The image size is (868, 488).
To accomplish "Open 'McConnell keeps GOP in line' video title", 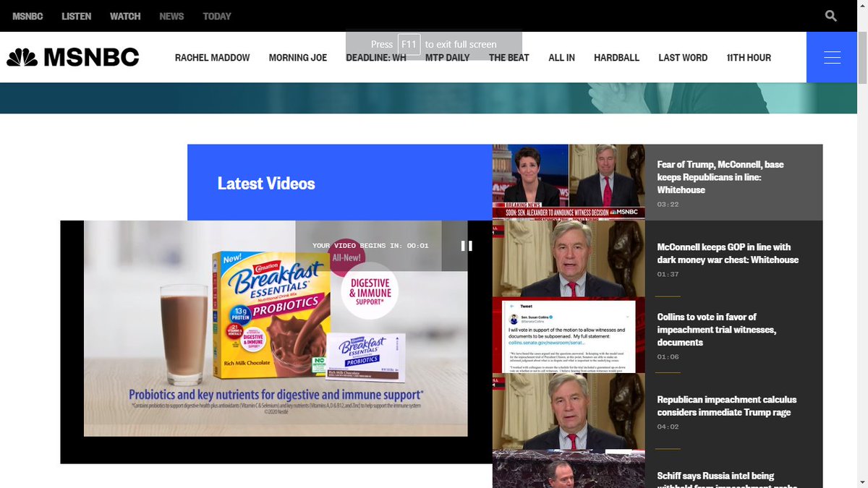I will pos(728,253).
